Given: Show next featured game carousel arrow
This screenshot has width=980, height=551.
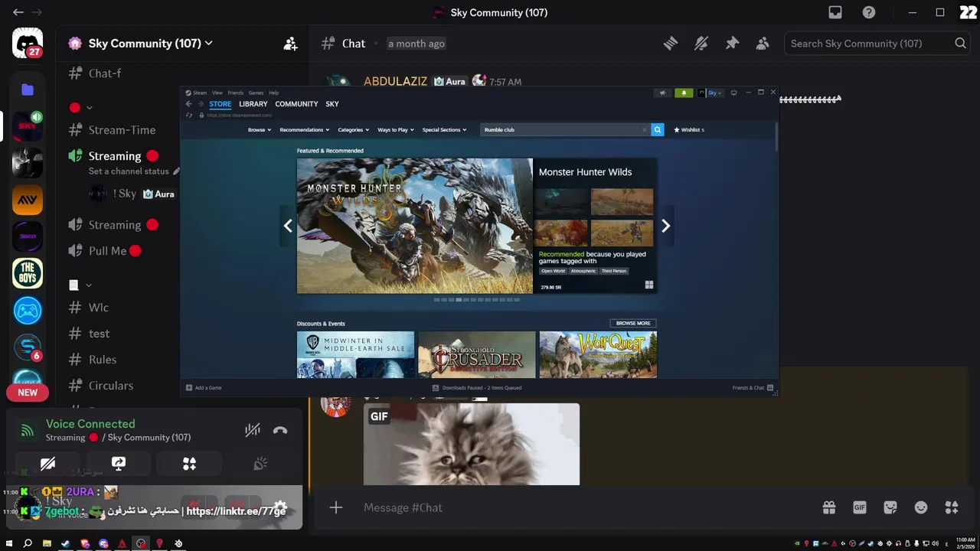Looking at the screenshot, I should [x=665, y=226].
